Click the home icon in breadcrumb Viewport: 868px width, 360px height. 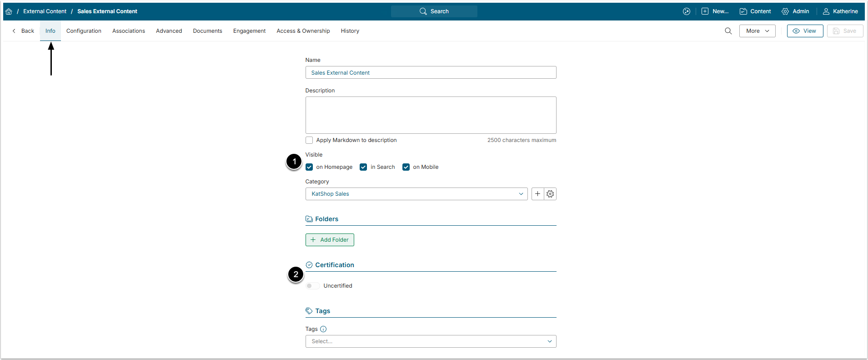coord(9,11)
